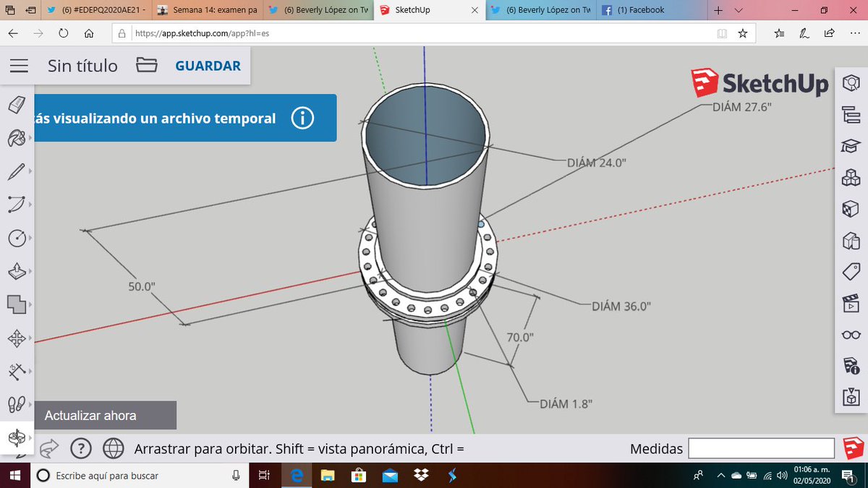This screenshot has height=488, width=868.
Task: Select the DIÁM 36.0" dimension label
Action: point(621,306)
